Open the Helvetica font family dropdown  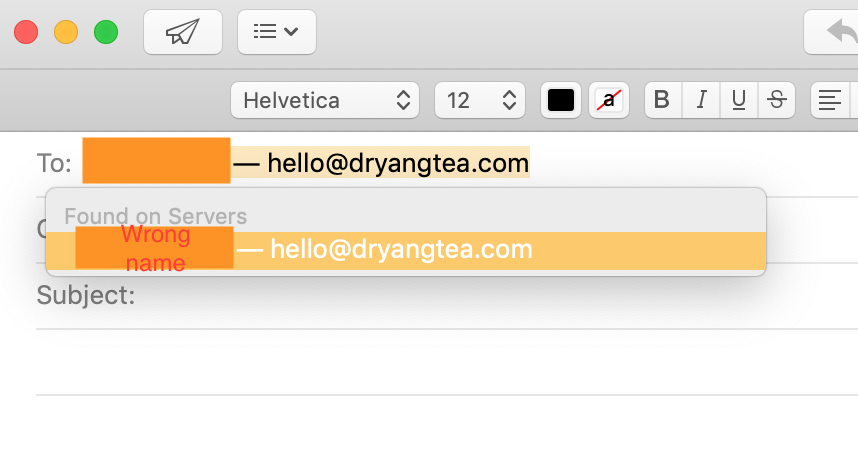coord(325,100)
